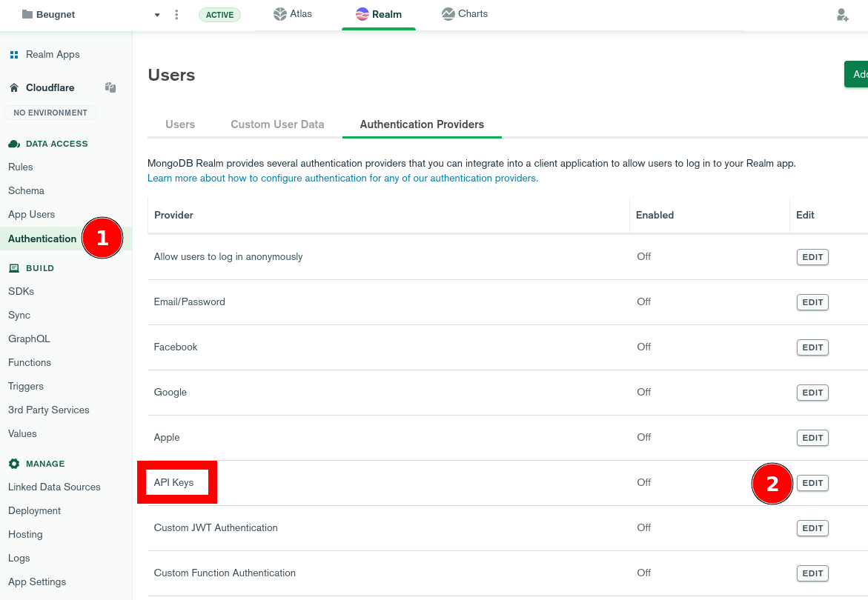Edit the Google provider
The width and height of the screenshot is (868, 600).
pyautogui.click(x=812, y=393)
